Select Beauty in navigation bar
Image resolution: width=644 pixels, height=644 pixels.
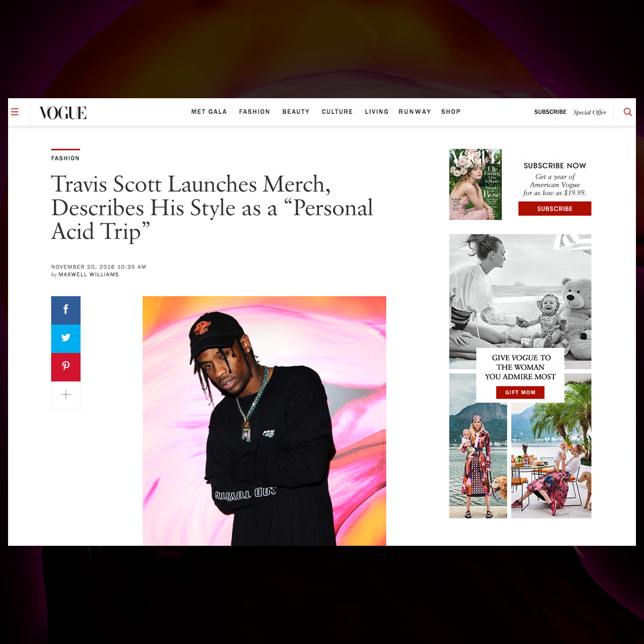click(x=296, y=112)
